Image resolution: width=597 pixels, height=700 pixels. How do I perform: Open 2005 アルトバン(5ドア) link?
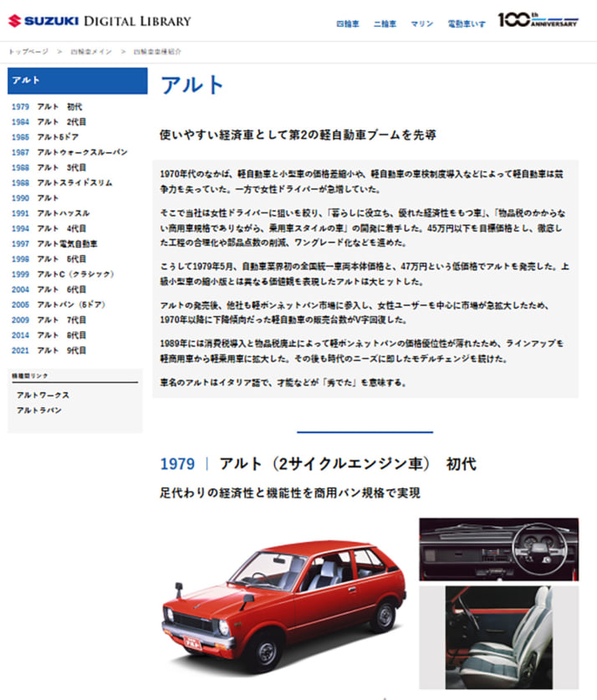click(59, 304)
